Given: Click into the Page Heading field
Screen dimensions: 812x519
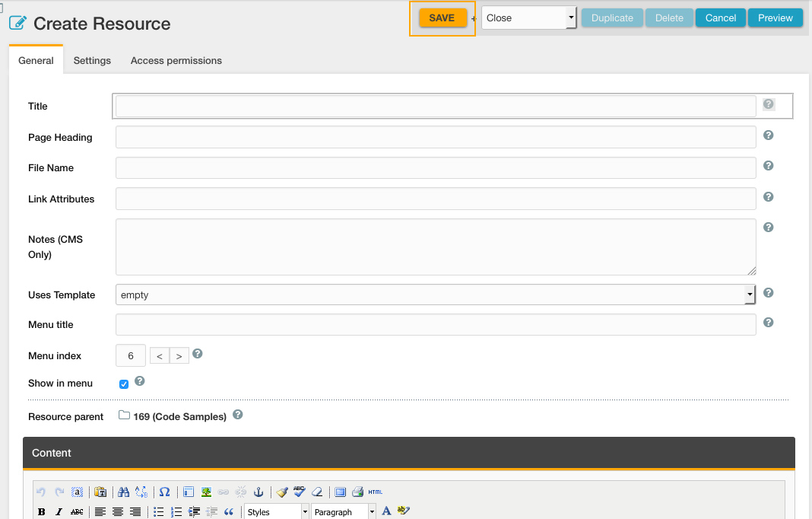Looking at the screenshot, I should (x=435, y=137).
